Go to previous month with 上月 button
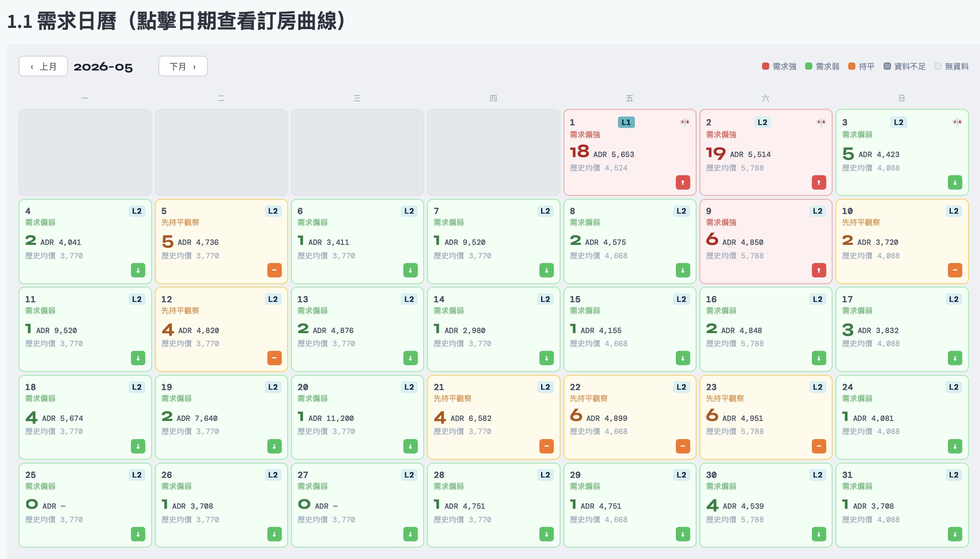Viewport: 980px width, 559px height. tap(43, 66)
